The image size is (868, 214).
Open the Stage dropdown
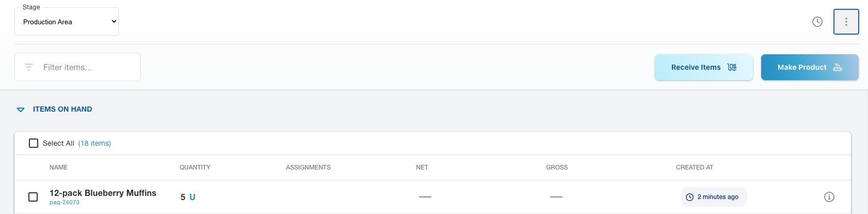pyautogui.click(x=67, y=22)
